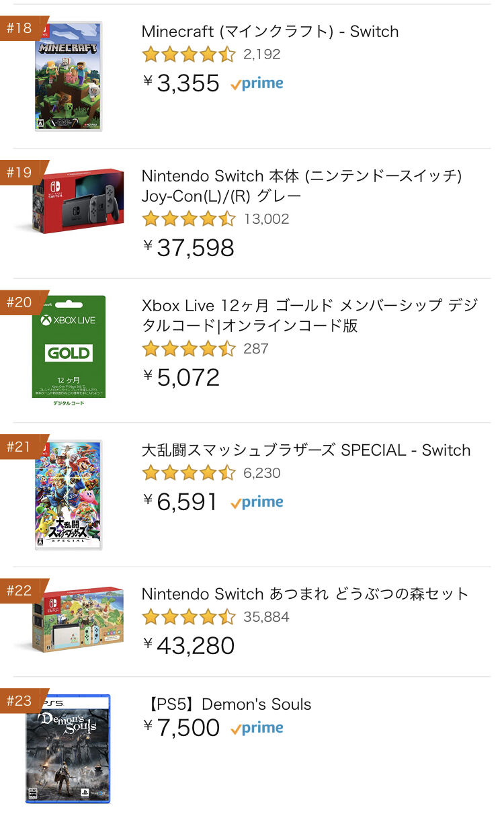
Task: Click star rating of Xbox Live Gold
Action: [188, 349]
